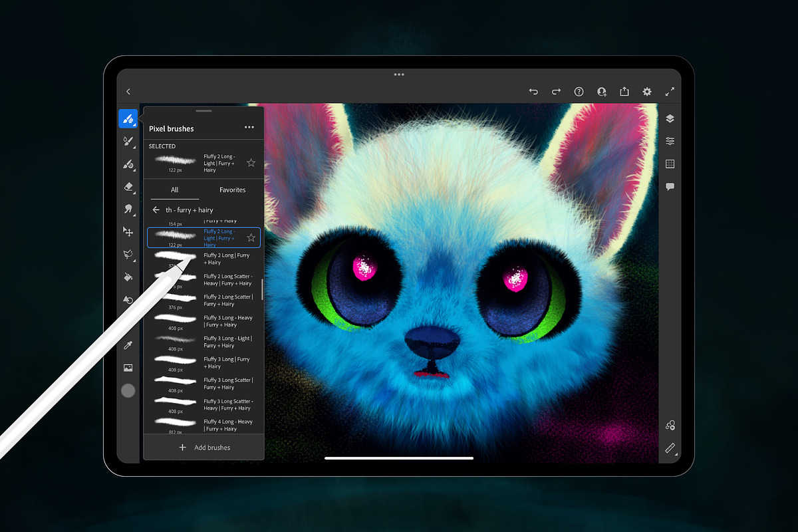Choose the Fluffy 3 Long Scatter | Furry + Hairy brush
The image size is (798, 532).
click(x=203, y=384)
